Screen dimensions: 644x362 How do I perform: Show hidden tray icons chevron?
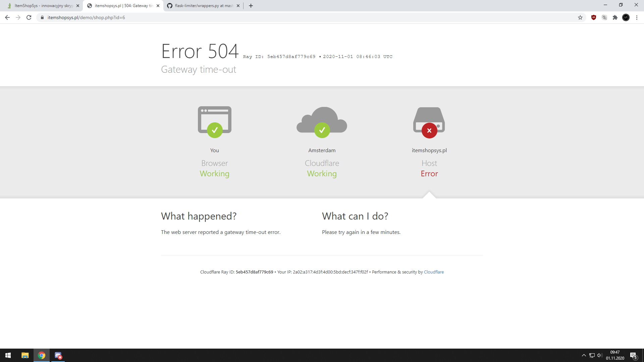(x=584, y=355)
